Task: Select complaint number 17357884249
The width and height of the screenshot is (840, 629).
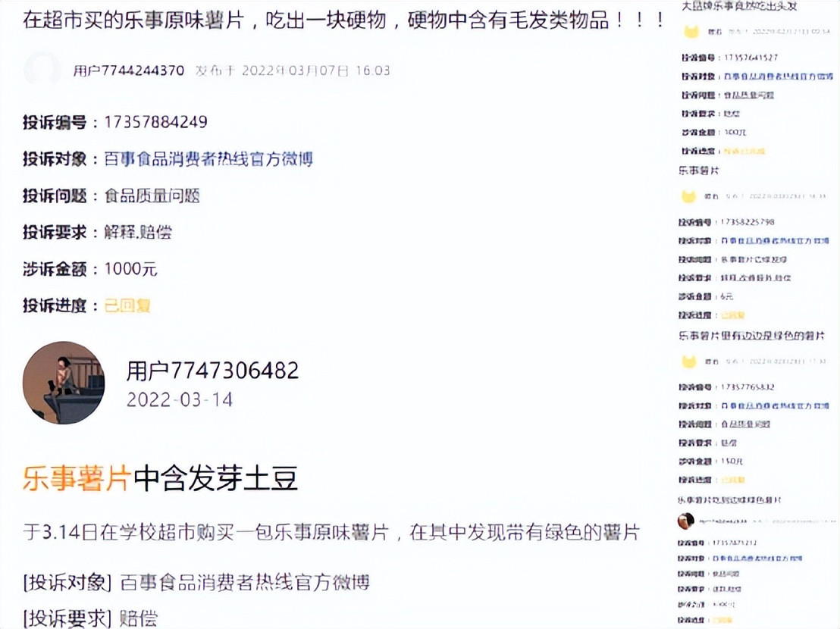Action: pos(155,122)
